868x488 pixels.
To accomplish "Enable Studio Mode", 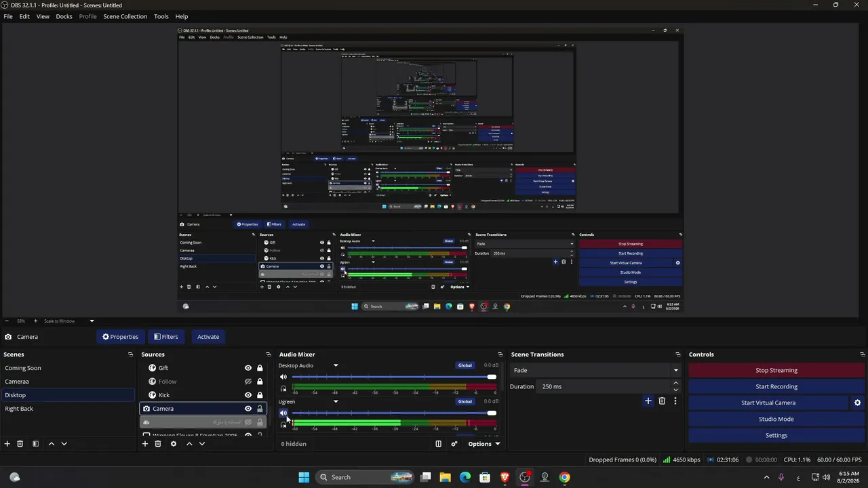I will coord(776,419).
